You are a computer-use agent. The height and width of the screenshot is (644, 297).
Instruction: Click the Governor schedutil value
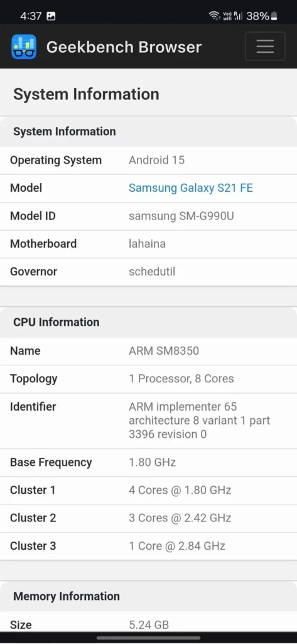pos(152,272)
